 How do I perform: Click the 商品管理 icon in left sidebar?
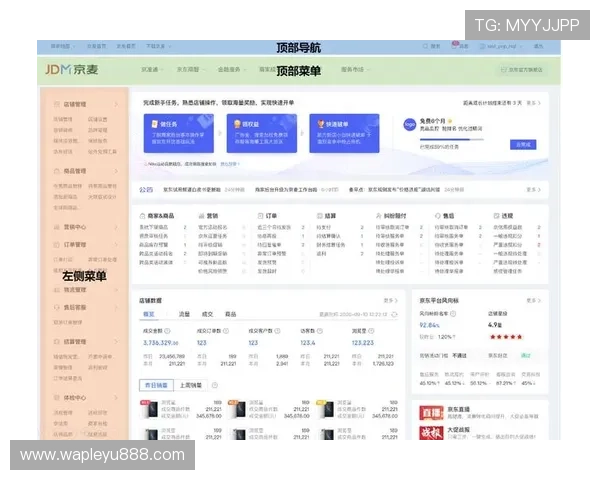57,171
